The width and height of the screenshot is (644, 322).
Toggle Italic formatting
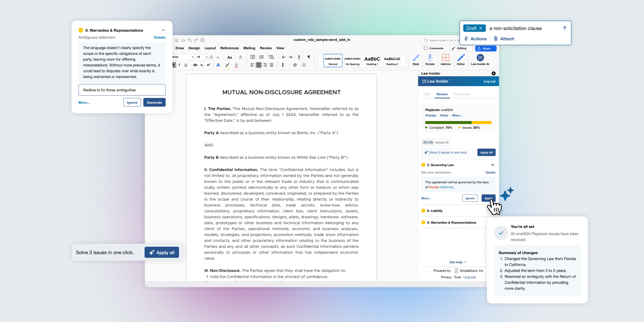pos(179,65)
